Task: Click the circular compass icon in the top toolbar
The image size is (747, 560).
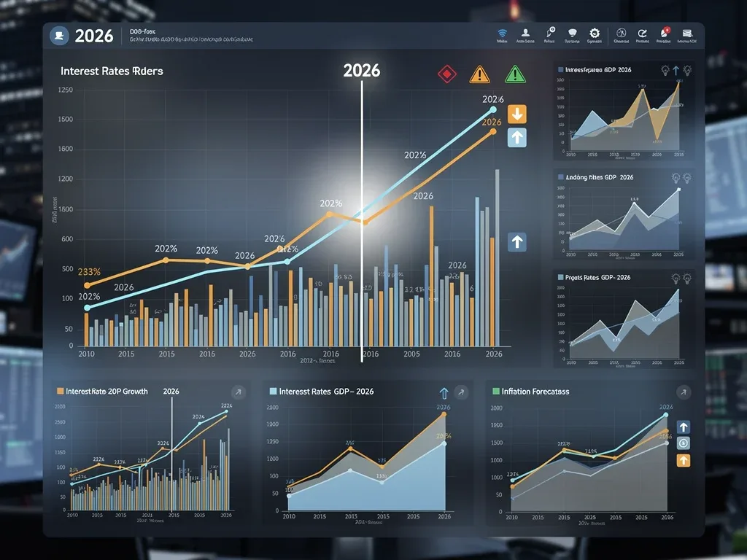Action: (x=621, y=33)
